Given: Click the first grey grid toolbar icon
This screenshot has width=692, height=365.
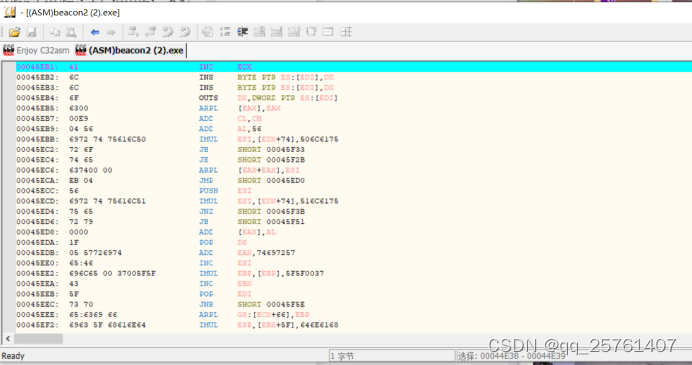Looking at the screenshot, I should [x=260, y=32].
